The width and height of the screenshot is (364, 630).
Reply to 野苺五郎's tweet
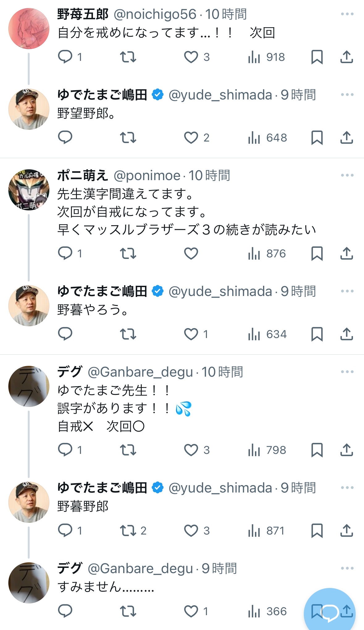[x=65, y=57]
